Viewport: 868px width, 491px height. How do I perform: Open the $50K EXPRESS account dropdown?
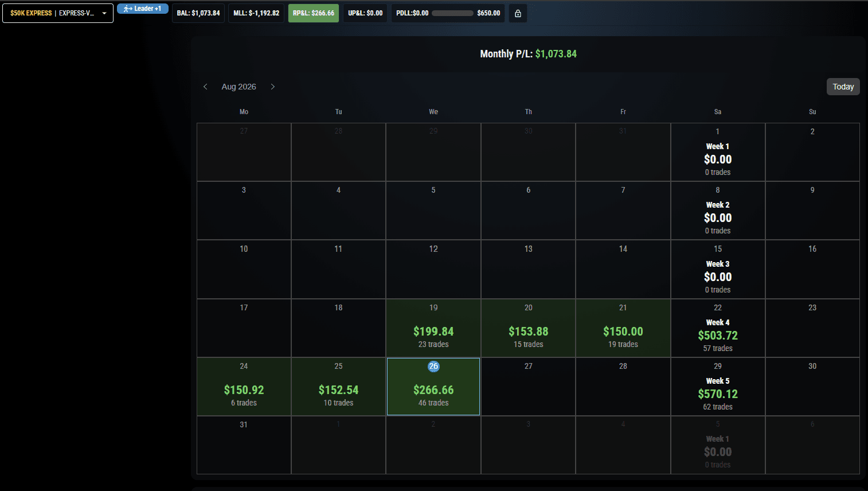58,13
